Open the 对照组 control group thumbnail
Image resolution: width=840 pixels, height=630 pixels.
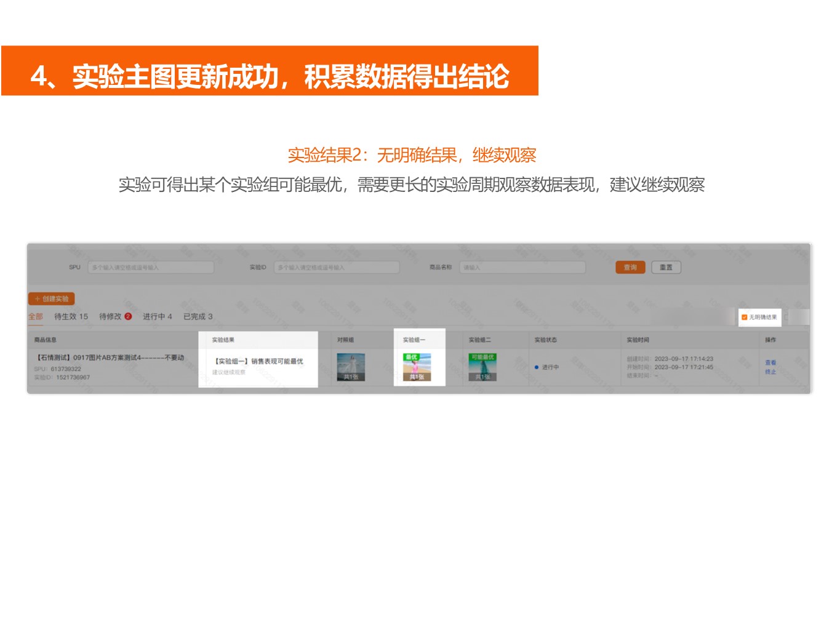[351, 367]
